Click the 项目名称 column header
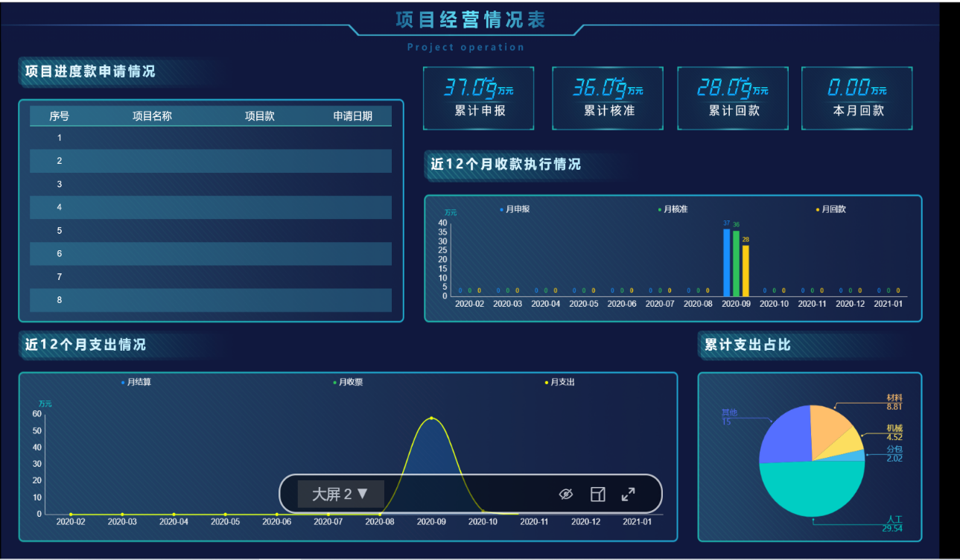Screen dimensions: 960x560 152,116
